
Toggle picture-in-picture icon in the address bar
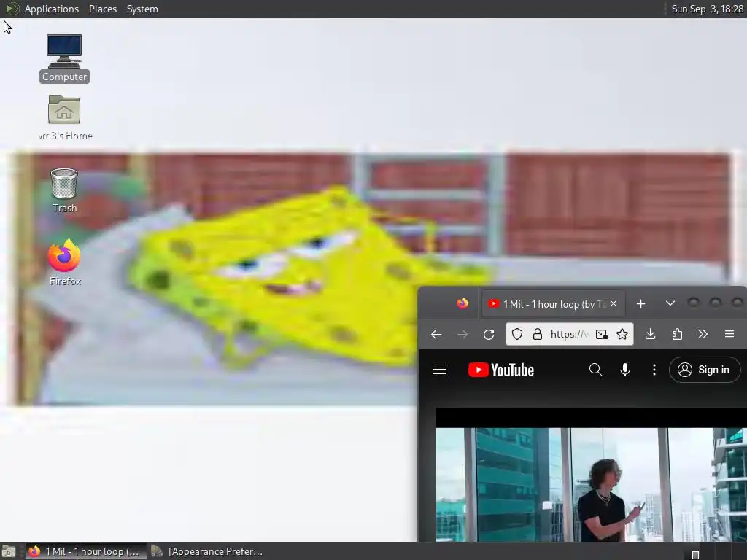point(602,334)
